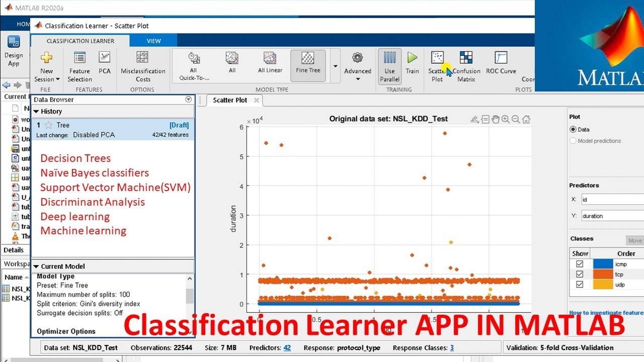Select the Model predictions radio button
Viewport: 644px width, 362px height.
pyautogui.click(x=573, y=141)
